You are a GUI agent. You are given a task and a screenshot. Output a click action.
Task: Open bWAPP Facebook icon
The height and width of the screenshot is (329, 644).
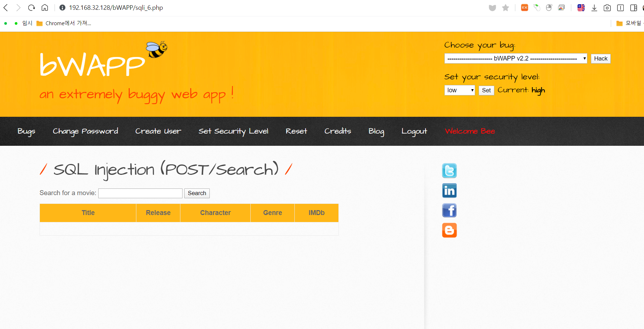(x=449, y=210)
